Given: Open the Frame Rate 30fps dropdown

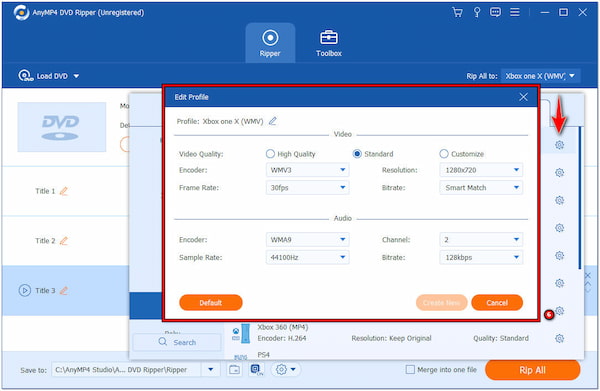Looking at the screenshot, I should click(x=307, y=187).
